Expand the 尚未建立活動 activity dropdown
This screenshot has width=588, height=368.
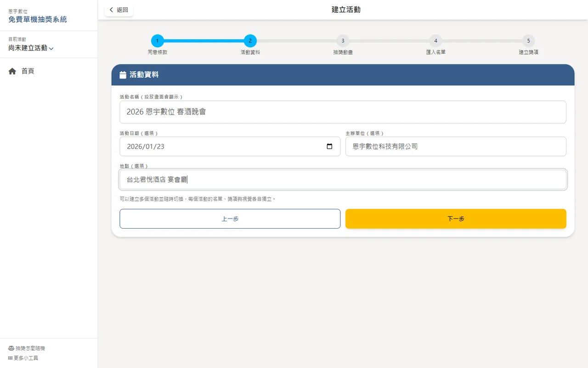click(x=31, y=48)
